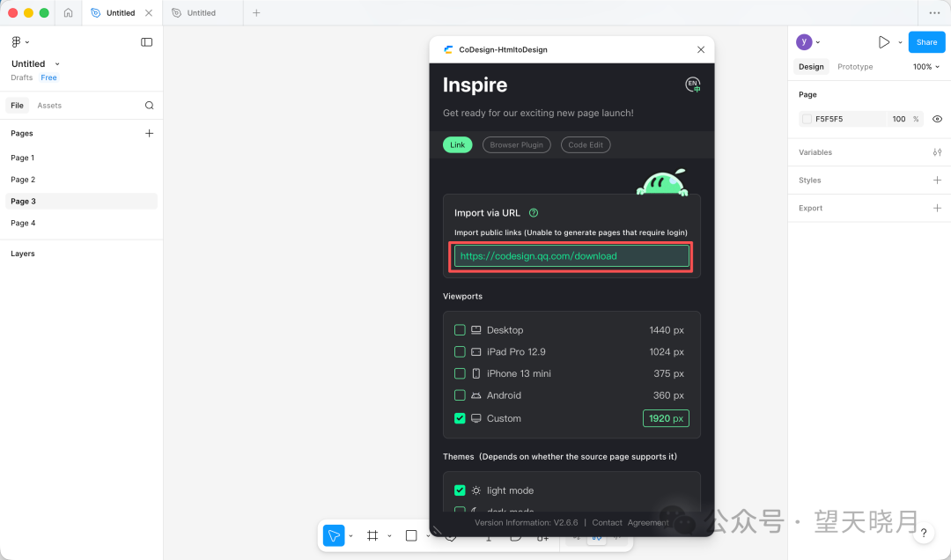Screen dimensions: 951x560
Task: Uncheck the light mode checkbox
Action: click(x=460, y=490)
